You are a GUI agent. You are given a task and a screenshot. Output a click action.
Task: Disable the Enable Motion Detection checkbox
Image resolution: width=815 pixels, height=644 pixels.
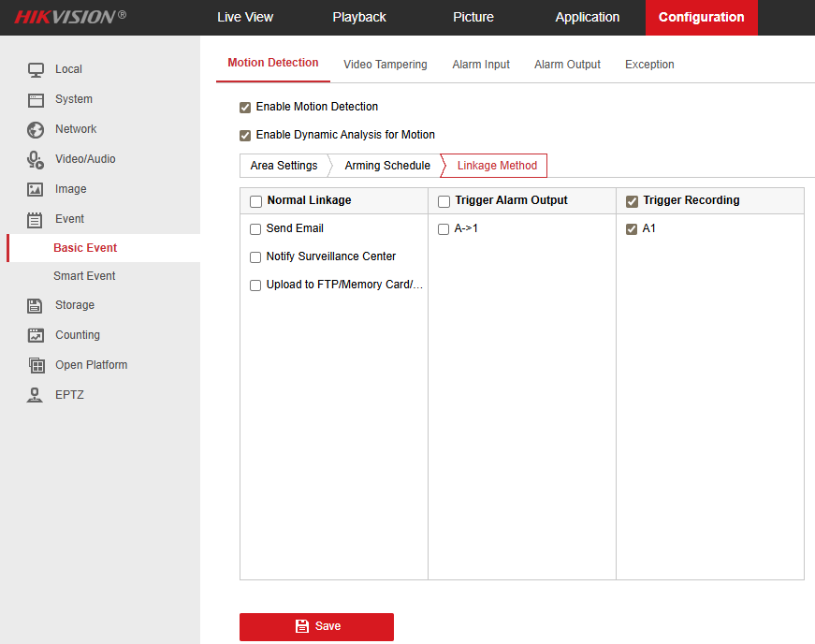click(x=245, y=107)
